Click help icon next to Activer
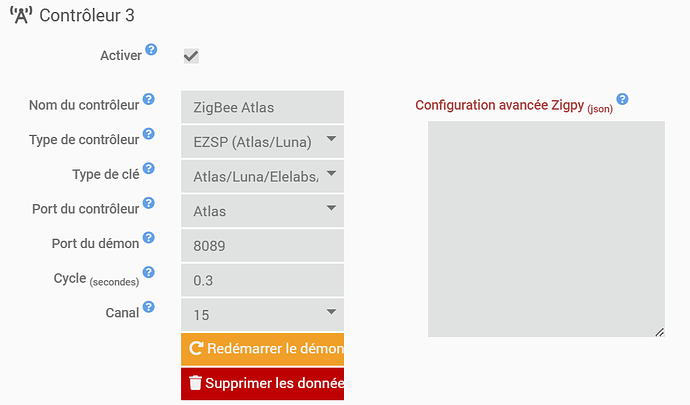The width and height of the screenshot is (690, 405). coord(151,50)
